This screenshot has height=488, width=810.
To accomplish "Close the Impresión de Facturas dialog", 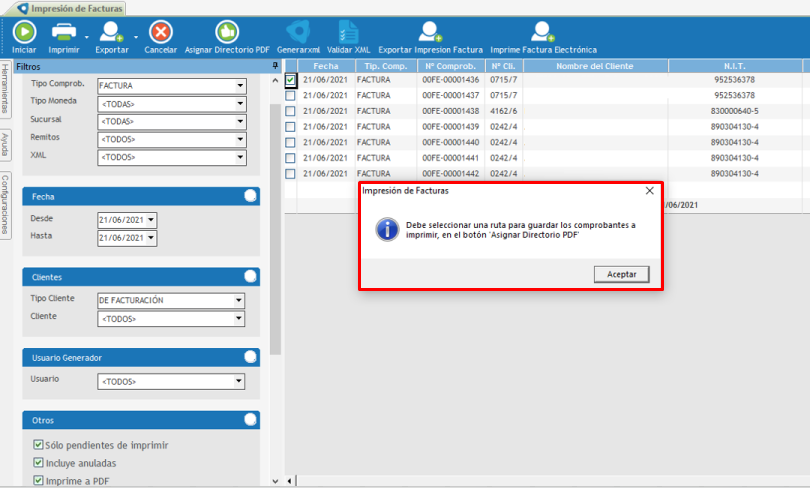I will point(648,190).
